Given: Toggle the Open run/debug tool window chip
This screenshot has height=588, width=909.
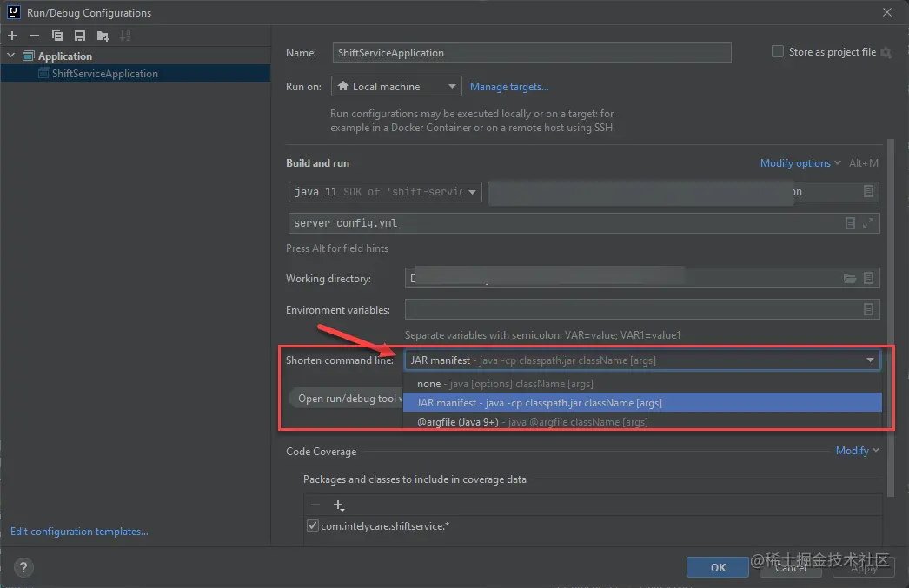Looking at the screenshot, I should click(346, 399).
